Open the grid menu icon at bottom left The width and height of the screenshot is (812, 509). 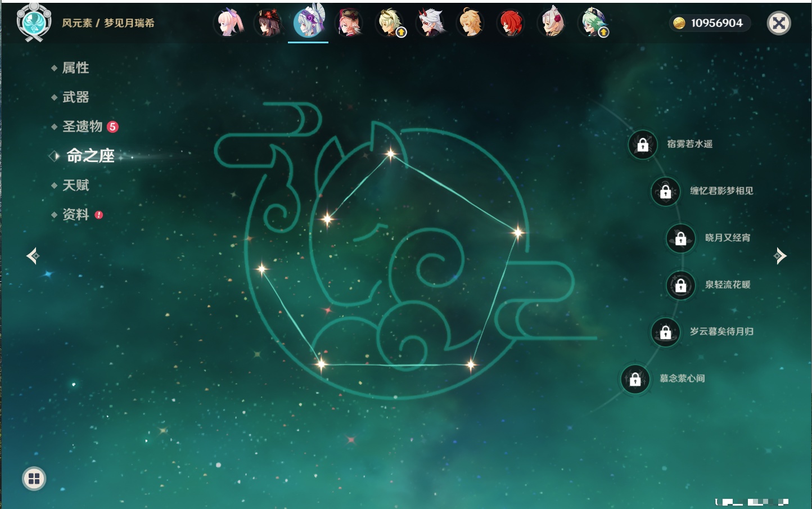tap(34, 479)
